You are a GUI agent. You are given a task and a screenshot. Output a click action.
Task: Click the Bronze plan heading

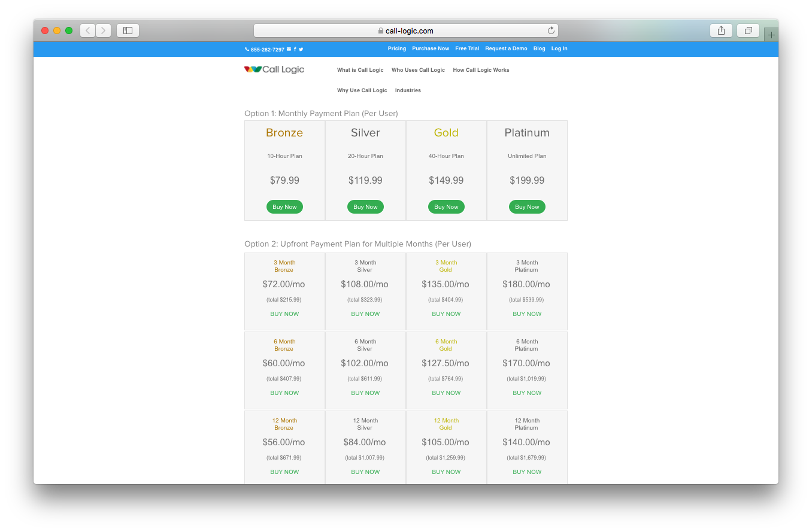[284, 133]
